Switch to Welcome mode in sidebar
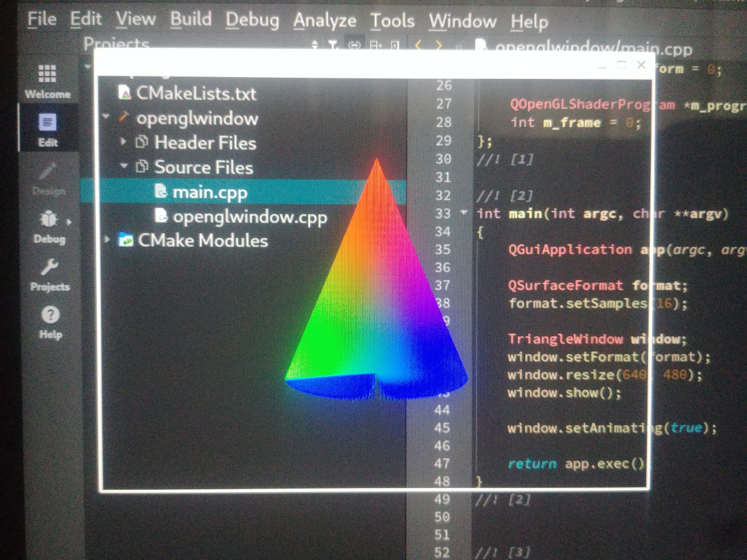 (48, 81)
